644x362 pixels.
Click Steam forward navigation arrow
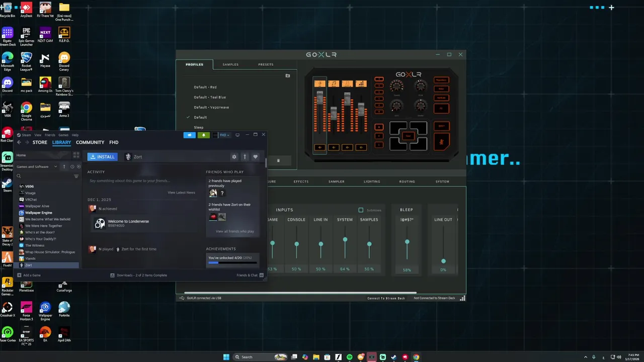pyautogui.click(x=27, y=142)
